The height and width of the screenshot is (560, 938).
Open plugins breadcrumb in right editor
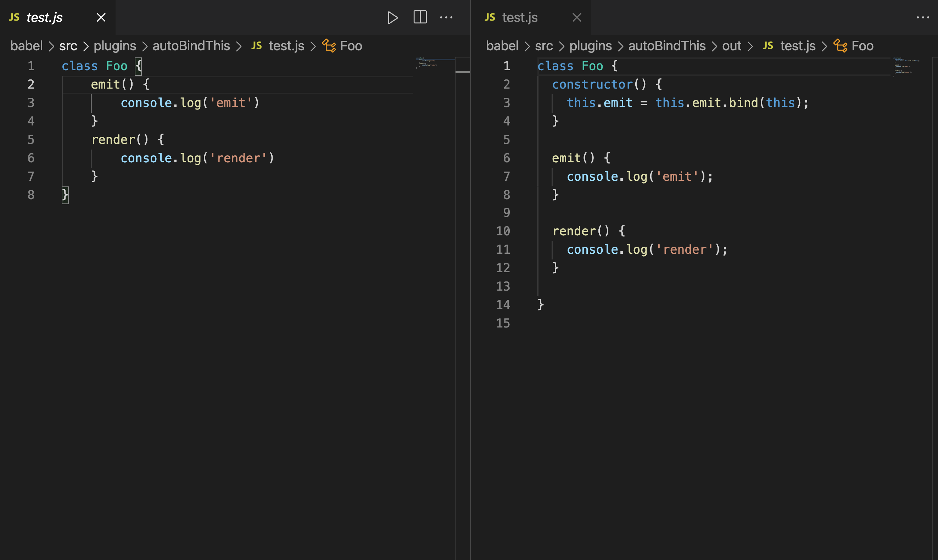(x=590, y=46)
